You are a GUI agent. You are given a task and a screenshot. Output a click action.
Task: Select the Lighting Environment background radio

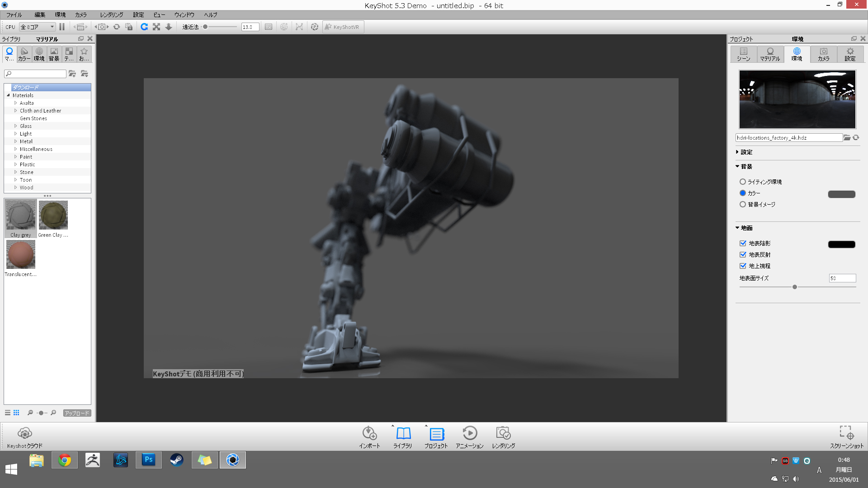pyautogui.click(x=742, y=182)
